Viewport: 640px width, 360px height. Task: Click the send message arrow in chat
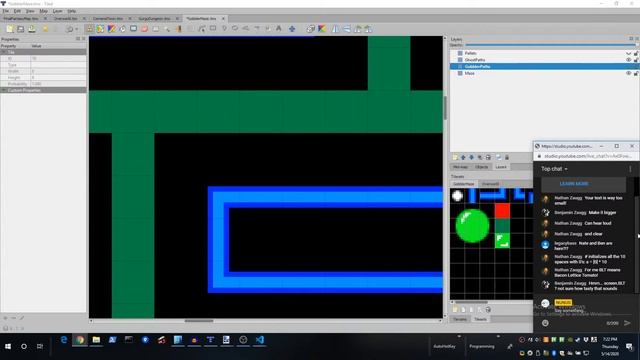pyautogui.click(x=627, y=323)
